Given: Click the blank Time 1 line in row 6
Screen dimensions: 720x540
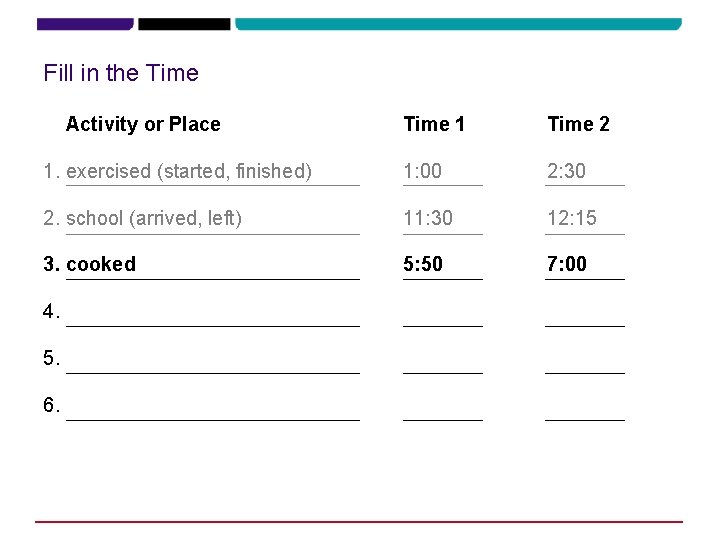Looking at the screenshot, I should [443, 413].
